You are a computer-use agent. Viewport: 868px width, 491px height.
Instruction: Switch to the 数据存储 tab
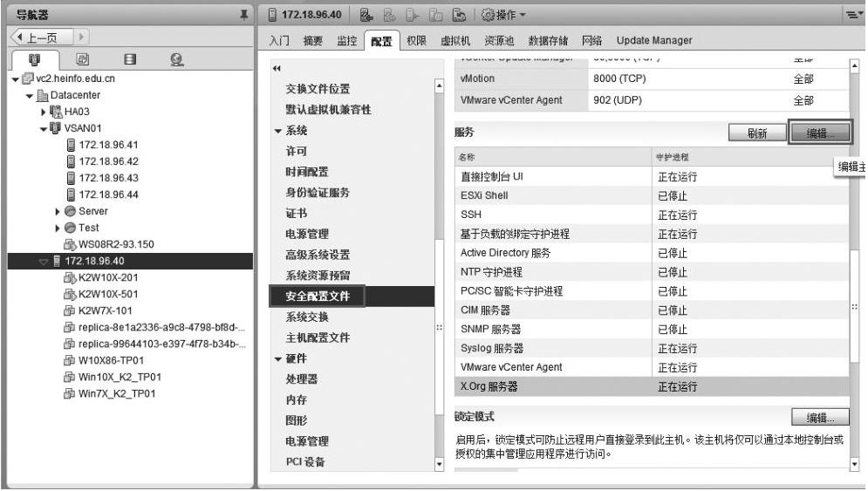point(548,40)
